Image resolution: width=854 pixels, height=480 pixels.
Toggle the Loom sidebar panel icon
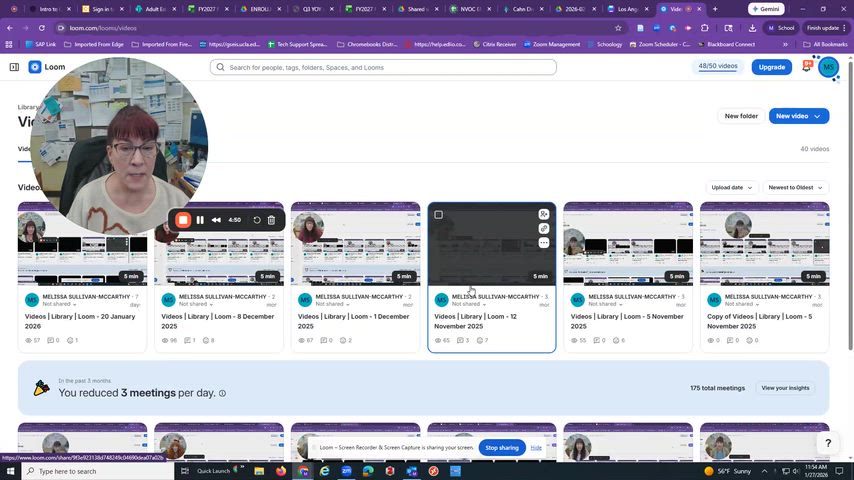(x=14, y=67)
